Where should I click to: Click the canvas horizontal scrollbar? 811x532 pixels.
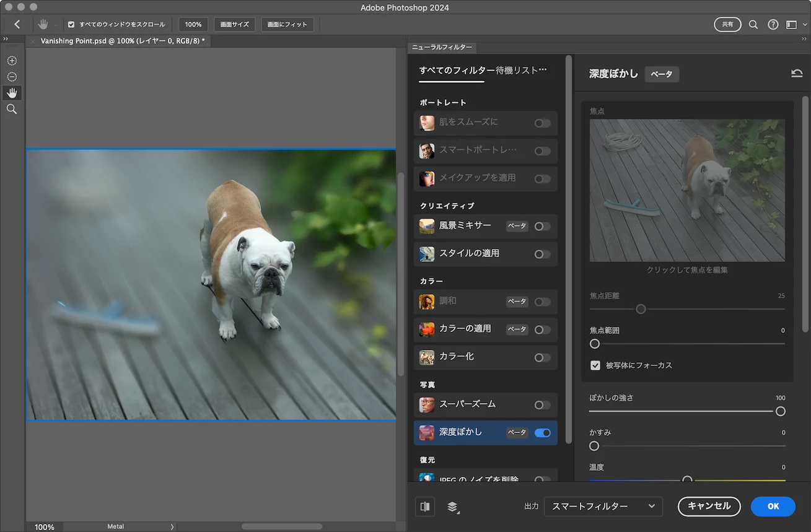point(282,526)
